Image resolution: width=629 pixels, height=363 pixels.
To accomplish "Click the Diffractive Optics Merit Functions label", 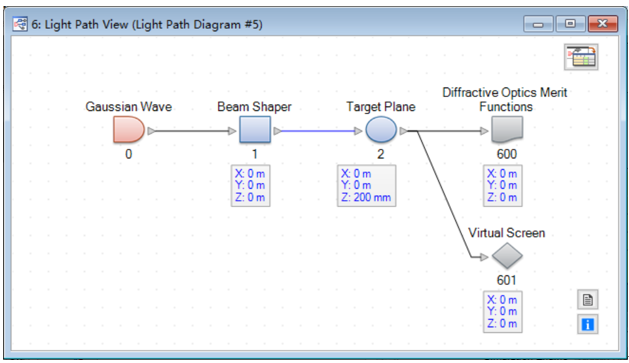I will click(x=505, y=99).
